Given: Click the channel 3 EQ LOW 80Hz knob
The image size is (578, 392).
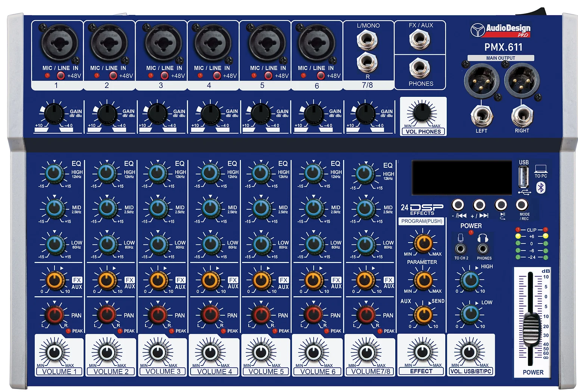Looking at the screenshot, I should [x=158, y=244].
